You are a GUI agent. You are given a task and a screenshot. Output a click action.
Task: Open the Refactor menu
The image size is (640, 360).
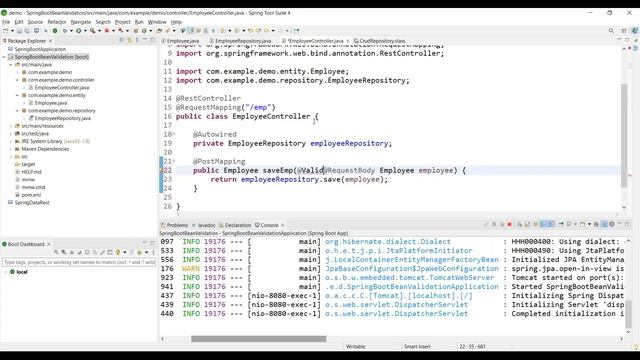pyautogui.click(x=57, y=22)
